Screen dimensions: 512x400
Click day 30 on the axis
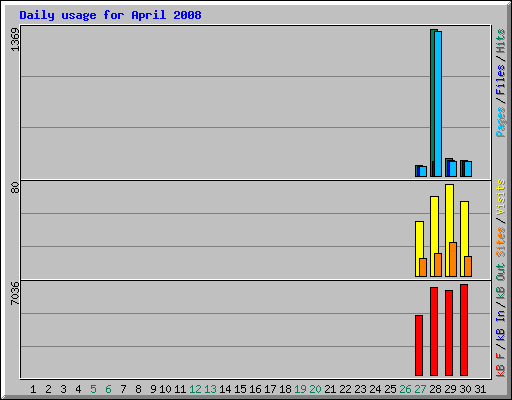point(465,389)
